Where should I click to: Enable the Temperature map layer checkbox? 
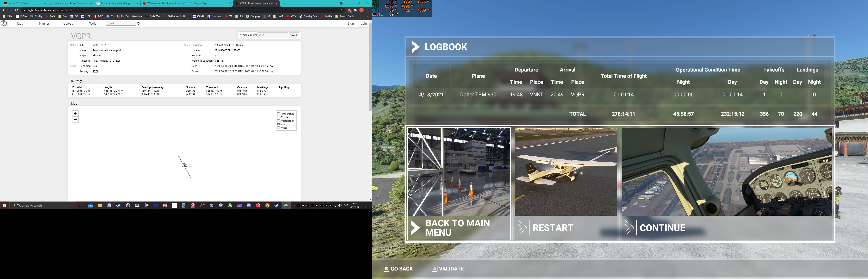point(278,114)
